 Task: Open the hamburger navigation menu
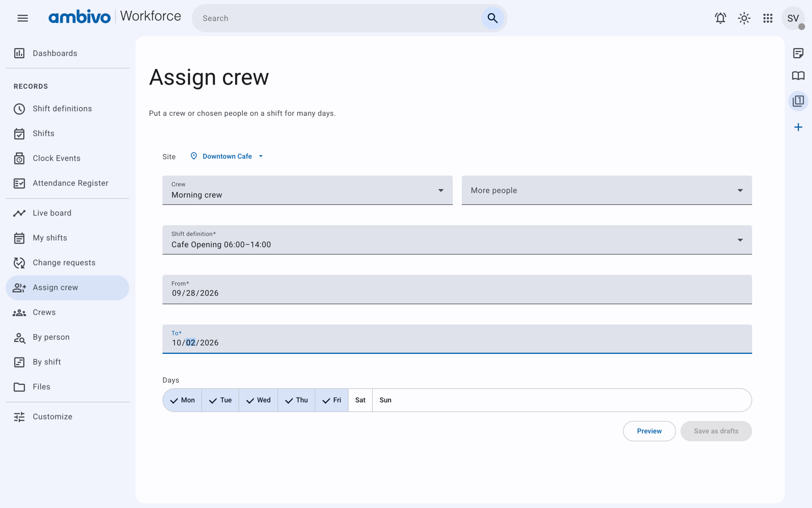23,18
